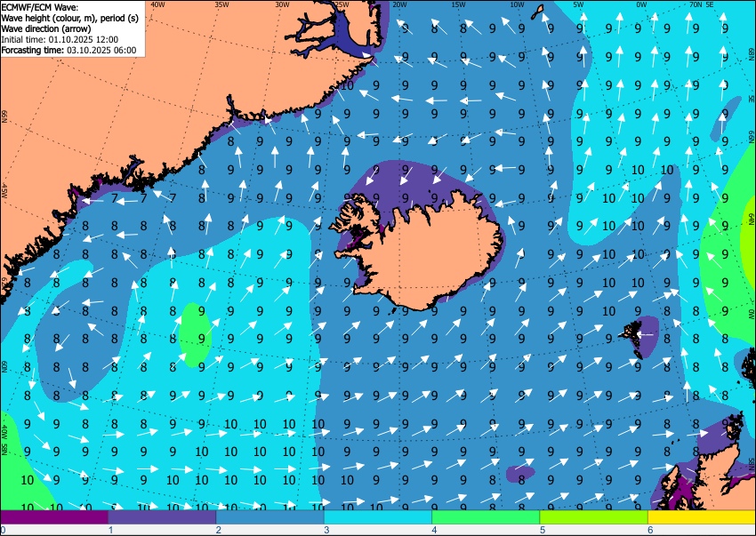Click the 'Wave direction (arrow)' line
756x536 pixels.
tap(46, 28)
